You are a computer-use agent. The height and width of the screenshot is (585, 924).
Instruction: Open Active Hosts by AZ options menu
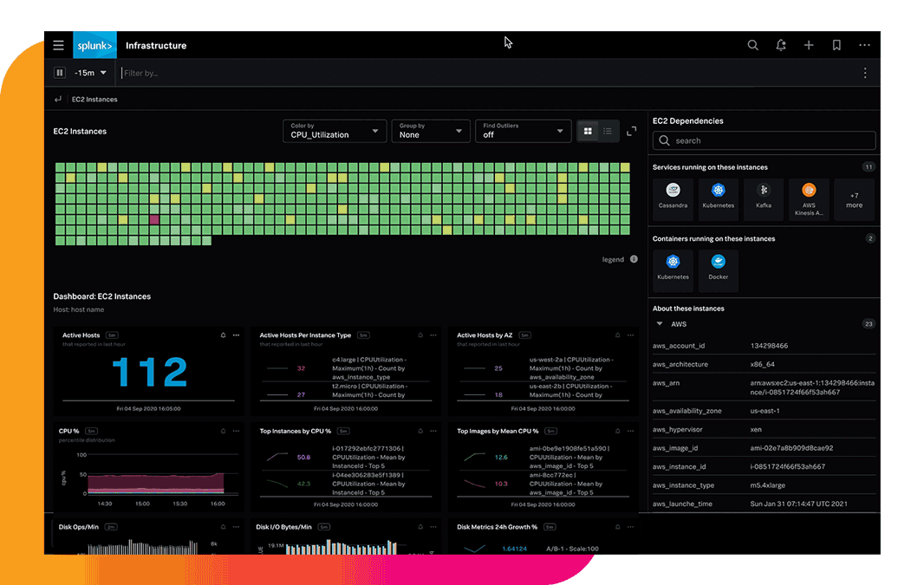(630, 335)
